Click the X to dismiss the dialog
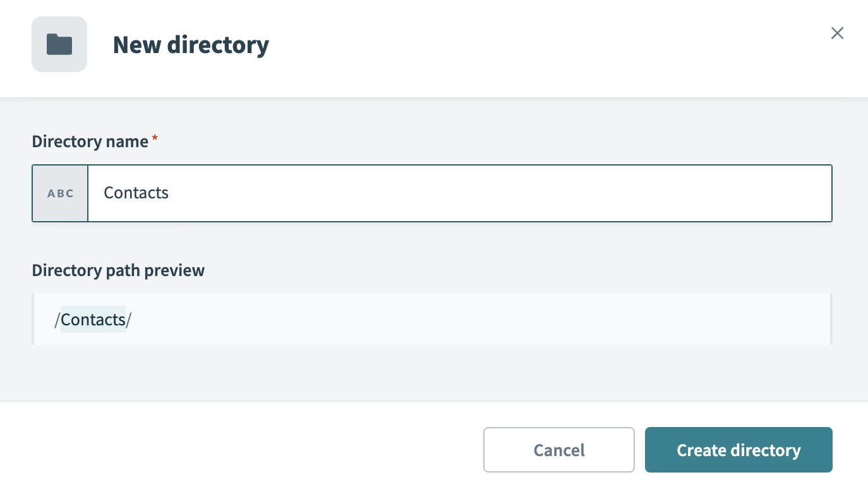The image size is (868, 494). click(x=837, y=33)
